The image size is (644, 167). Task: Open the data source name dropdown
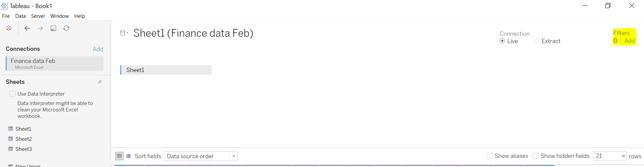(x=124, y=33)
